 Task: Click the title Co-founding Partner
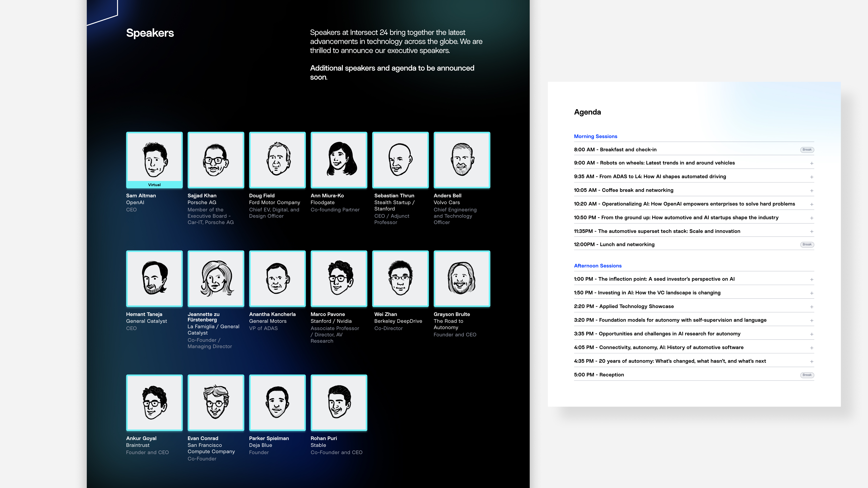point(335,210)
